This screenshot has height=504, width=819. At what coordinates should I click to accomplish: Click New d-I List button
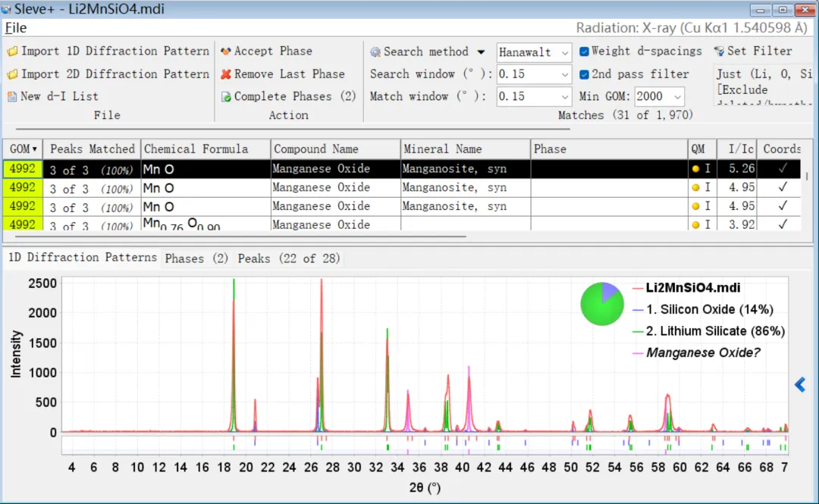point(53,96)
